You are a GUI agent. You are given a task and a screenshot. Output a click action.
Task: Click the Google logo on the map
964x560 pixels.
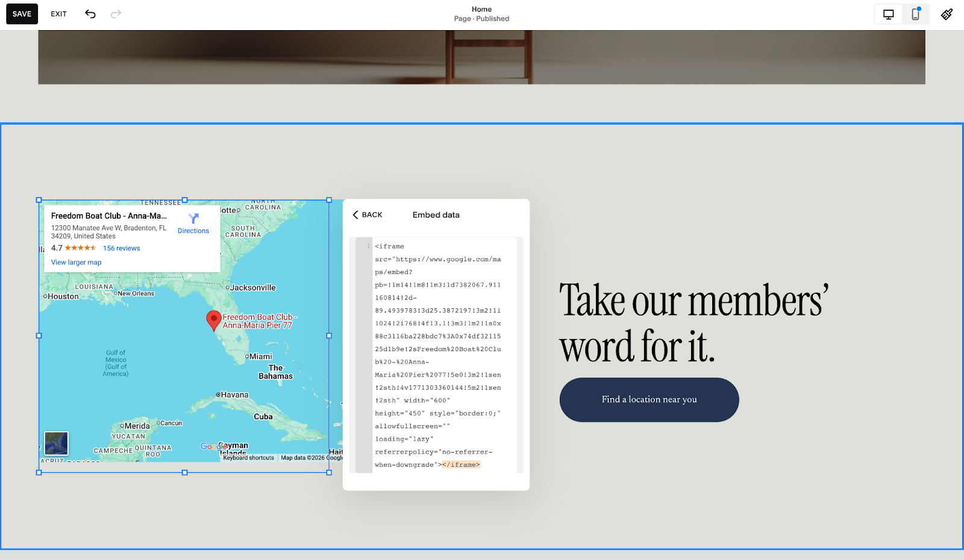tap(214, 446)
